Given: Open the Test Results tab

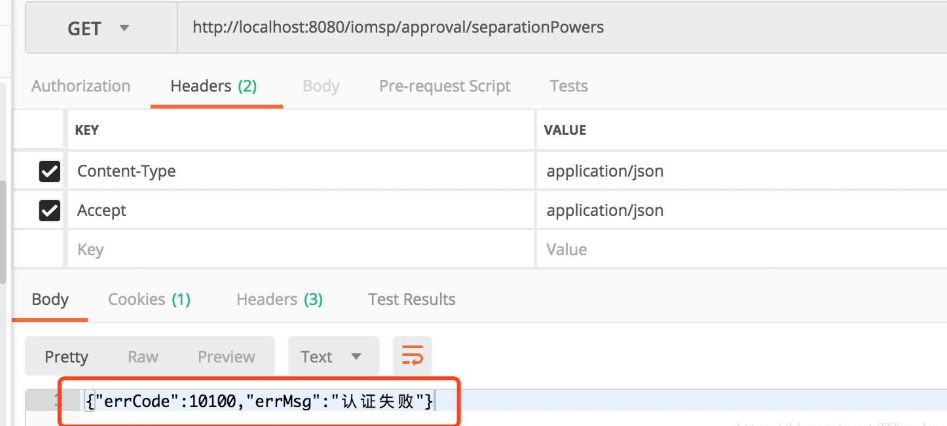Looking at the screenshot, I should click(411, 299).
